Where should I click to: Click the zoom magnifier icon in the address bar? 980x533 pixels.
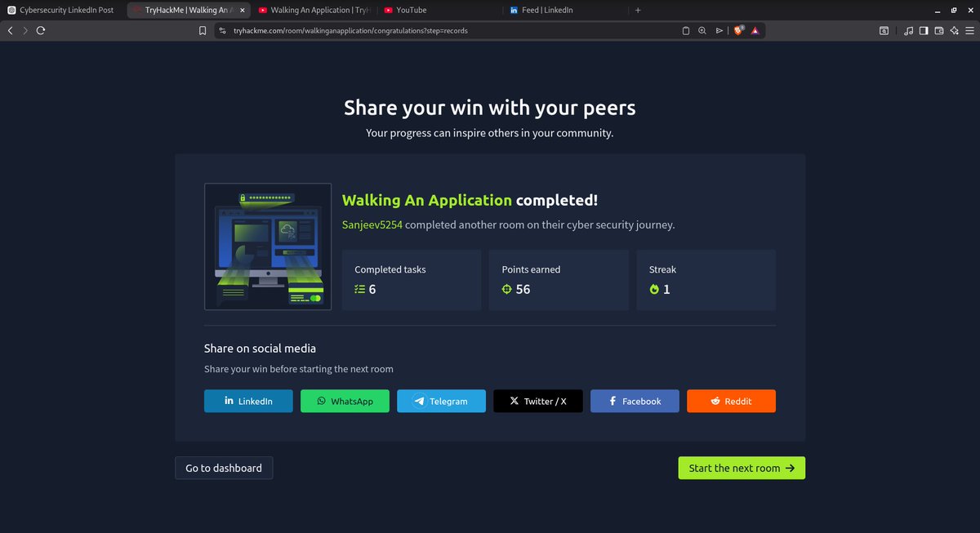[702, 30]
